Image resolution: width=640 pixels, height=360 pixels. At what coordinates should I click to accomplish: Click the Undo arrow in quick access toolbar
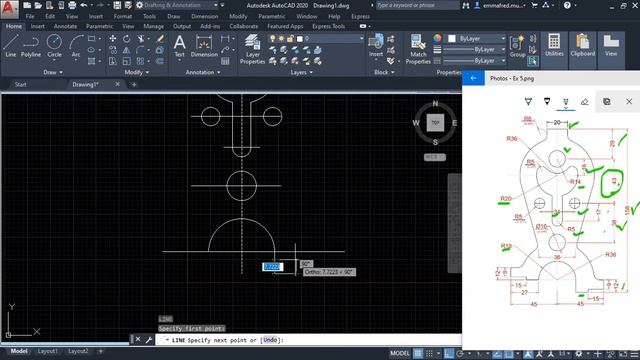[x=84, y=5]
